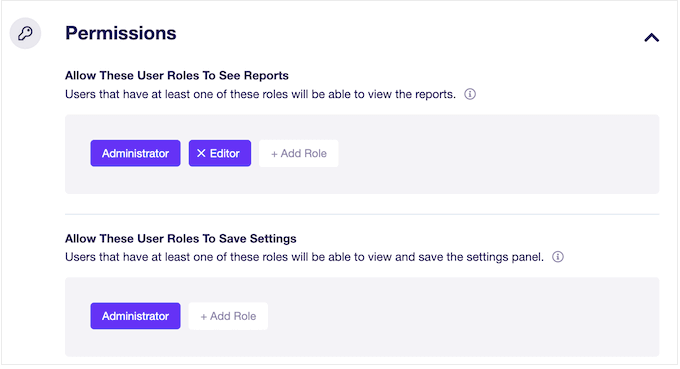Click 'Allow These User Roles To Save Settings' heading
680x369 pixels.
pos(181,238)
